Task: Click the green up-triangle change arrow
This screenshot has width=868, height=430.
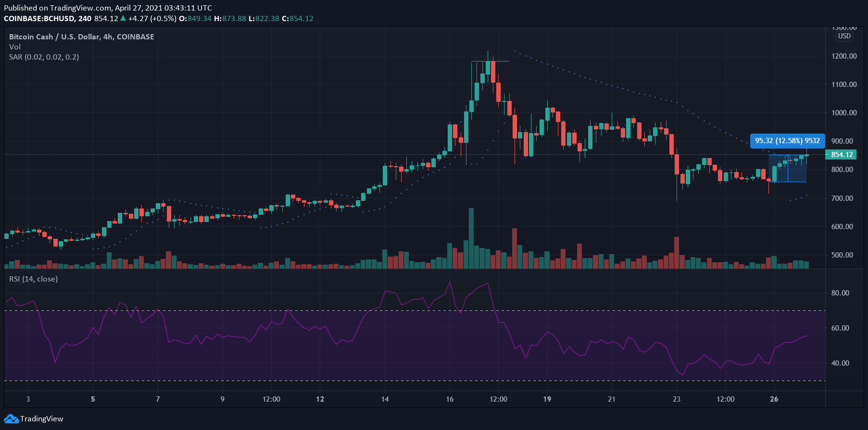Action: [123, 18]
